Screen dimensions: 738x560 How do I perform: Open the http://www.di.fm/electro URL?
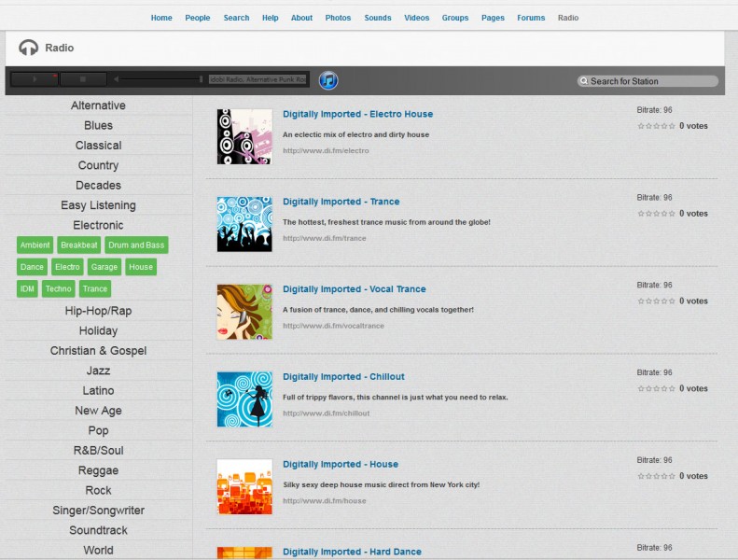[326, 150]
